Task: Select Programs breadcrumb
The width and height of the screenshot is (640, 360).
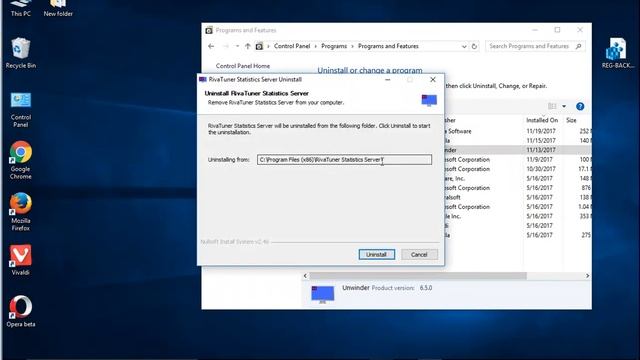Action: coord(334,46)
